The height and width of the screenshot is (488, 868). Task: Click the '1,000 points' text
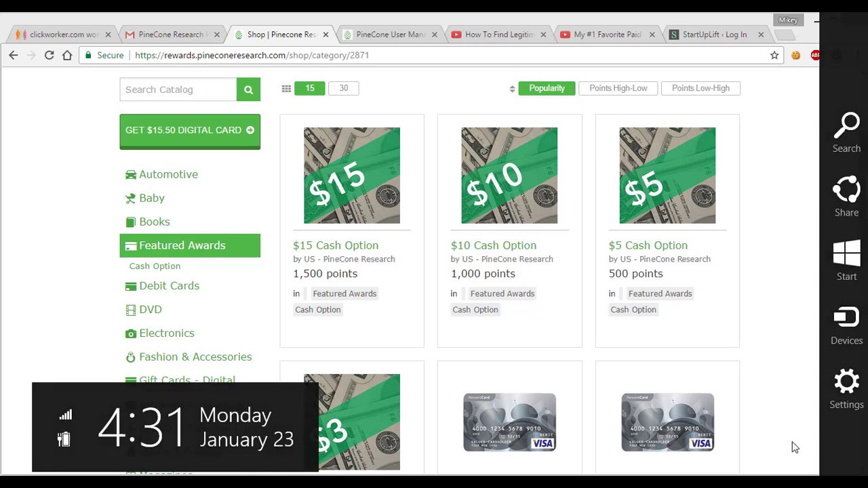[483, 274]
